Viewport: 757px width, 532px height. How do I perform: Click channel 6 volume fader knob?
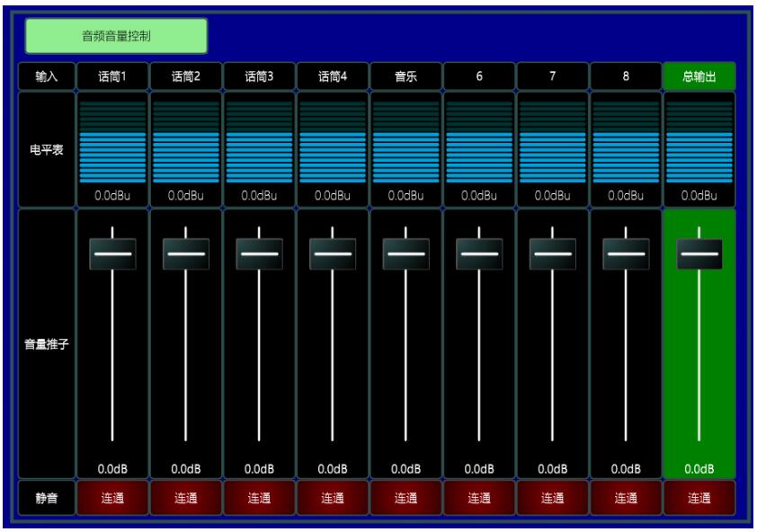479,254
